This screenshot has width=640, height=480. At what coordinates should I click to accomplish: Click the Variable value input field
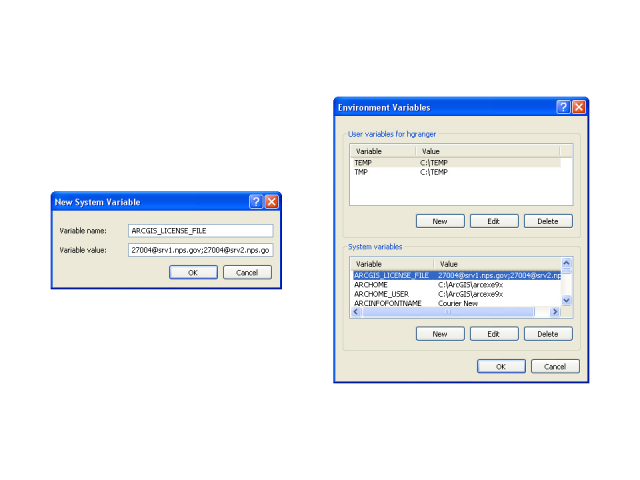point(200,250)
